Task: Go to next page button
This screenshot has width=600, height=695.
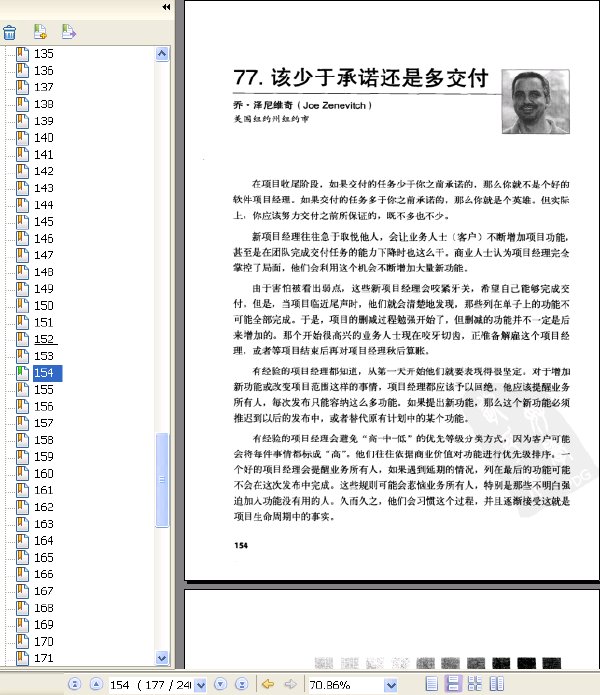Action: [221, 684]
